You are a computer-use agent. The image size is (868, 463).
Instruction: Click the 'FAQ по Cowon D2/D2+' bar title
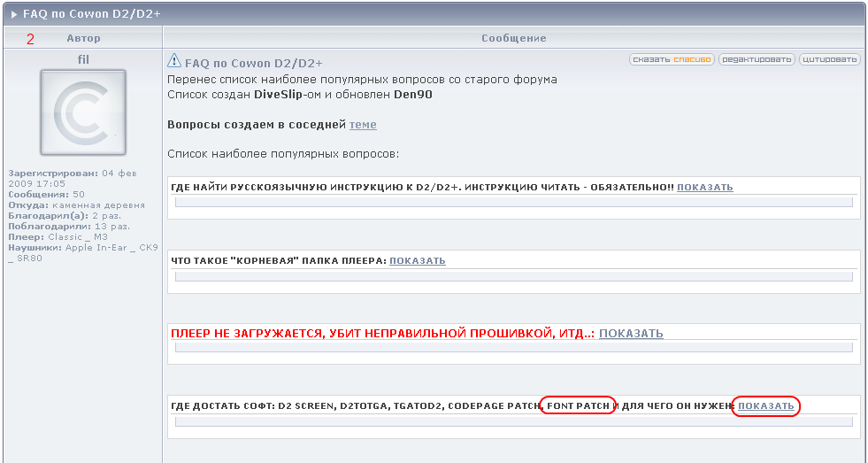92,14
